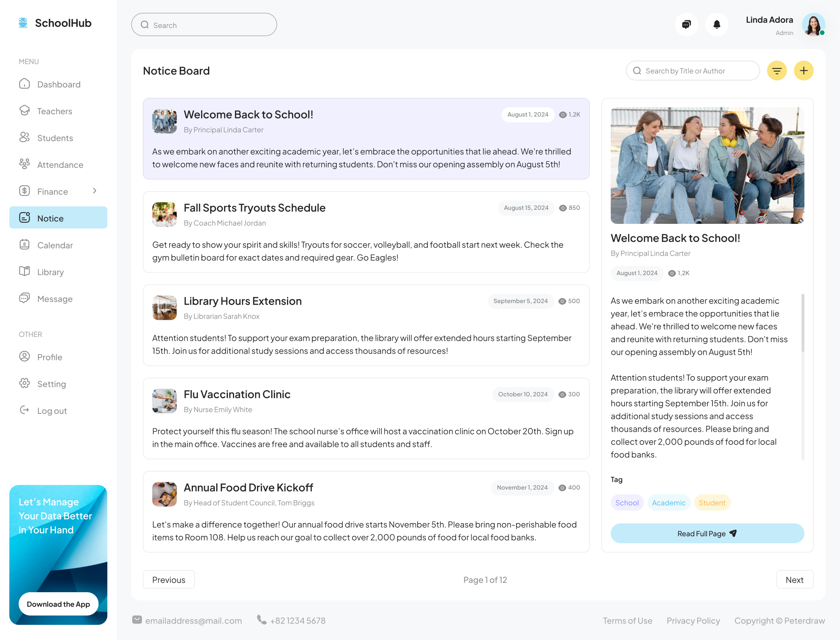Open the notifications bell
The height and width of the screenshot is (640, 840).
point(717,24)
